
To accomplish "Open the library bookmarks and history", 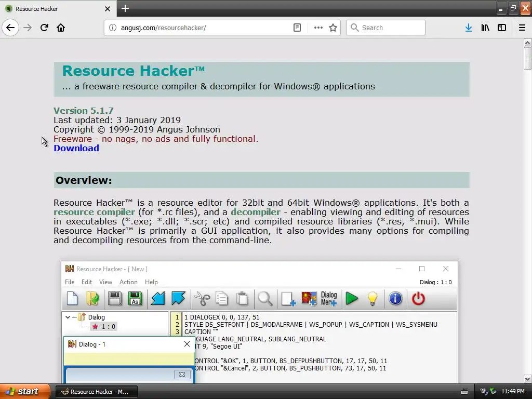I will tap(485, 28).
